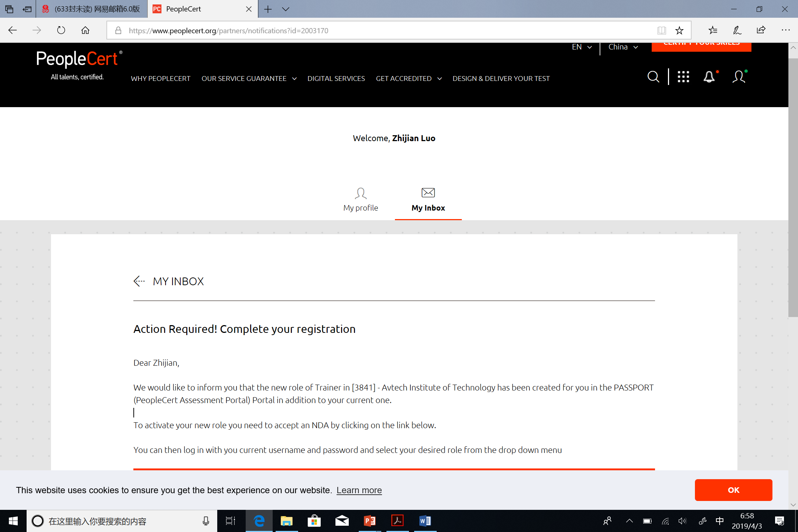Share this page icon
The height and width of the screenshot is (532, 798).
761,30
